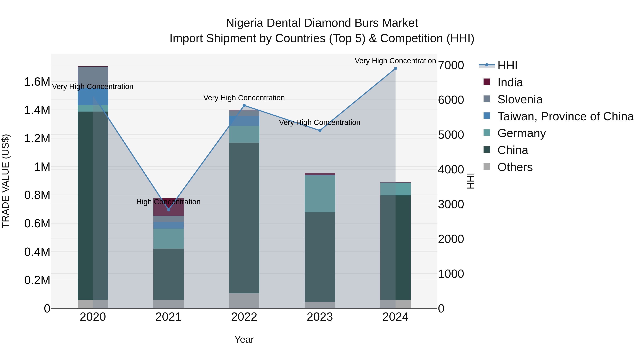Click the 2024 x-axis label
Image resolution: width=644 pixels, height=362 pixels.
[x=396, y=317]
